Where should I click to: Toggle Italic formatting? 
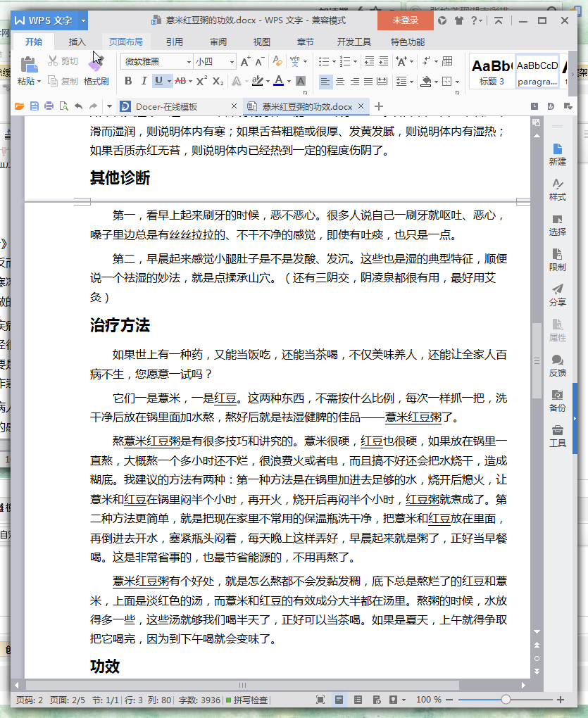tap(144, 81)
